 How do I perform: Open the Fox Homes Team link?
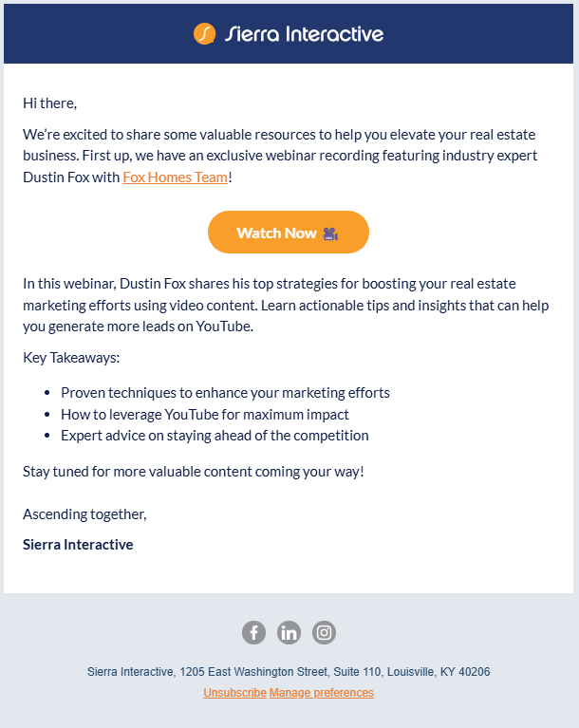pos(175,177)
